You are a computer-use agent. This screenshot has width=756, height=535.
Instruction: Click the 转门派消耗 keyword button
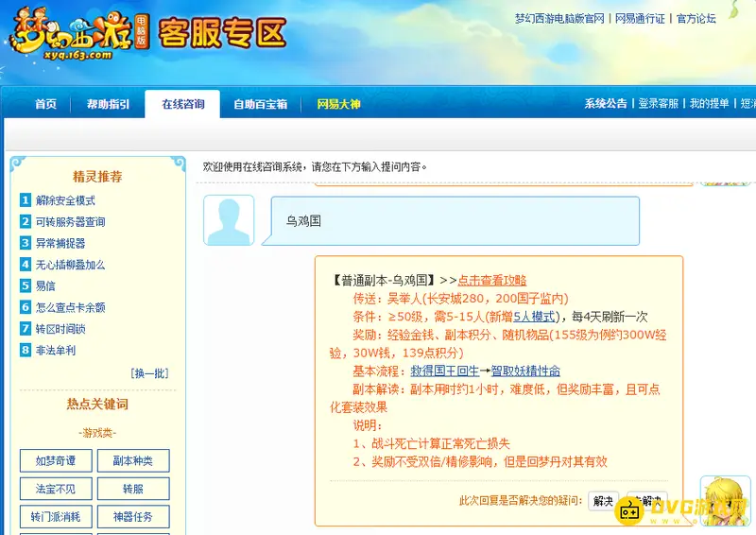56,517
